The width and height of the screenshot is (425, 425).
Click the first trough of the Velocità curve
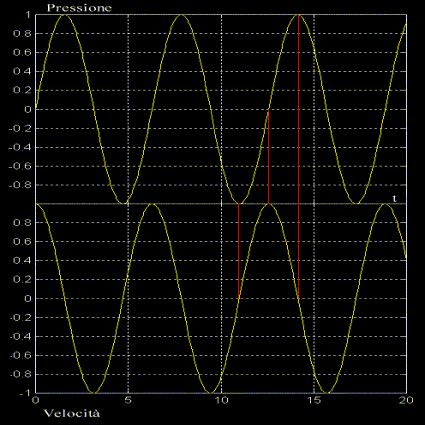click(x=93, y=392)
